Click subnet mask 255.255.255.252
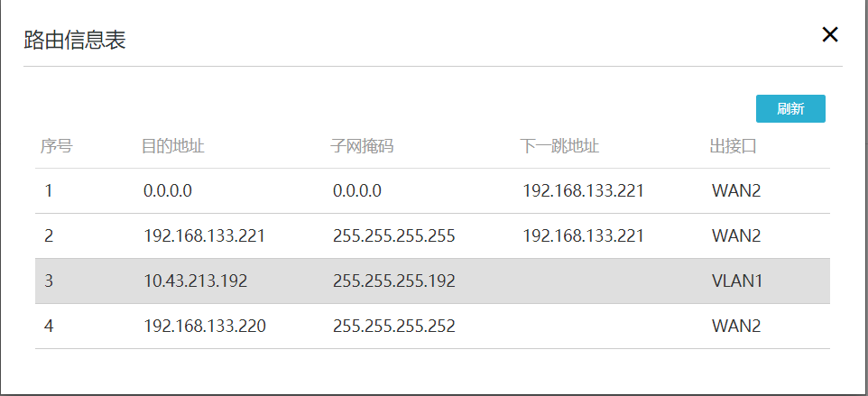868x396 pixels. point(393,327)
